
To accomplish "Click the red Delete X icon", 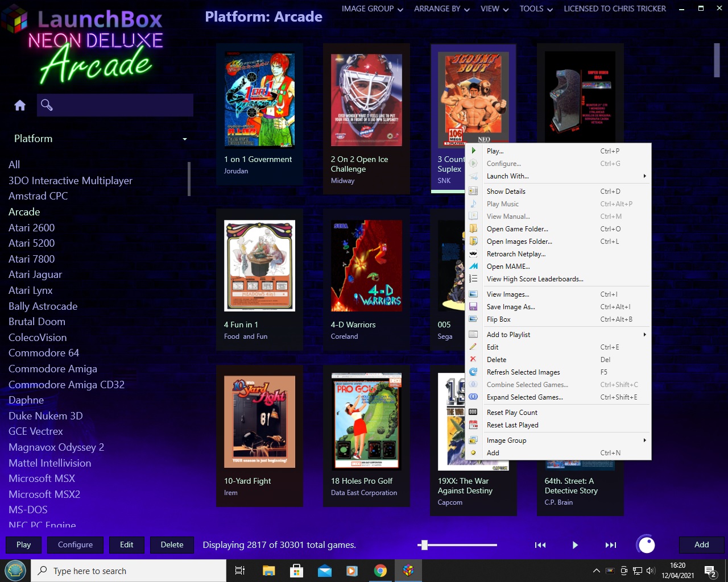I will point(473,359).
